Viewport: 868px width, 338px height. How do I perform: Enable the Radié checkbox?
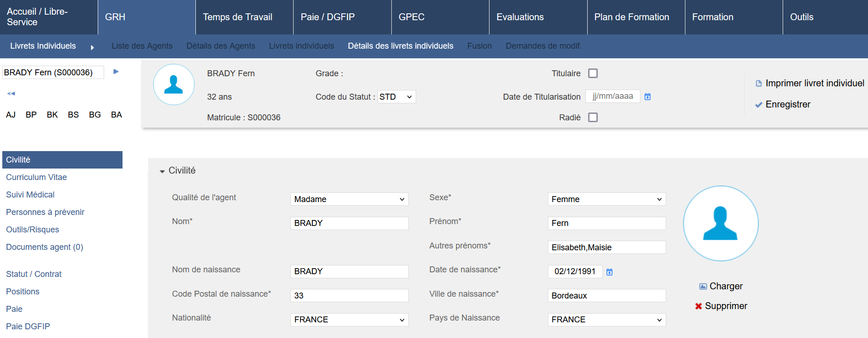[x=593, y=118]
